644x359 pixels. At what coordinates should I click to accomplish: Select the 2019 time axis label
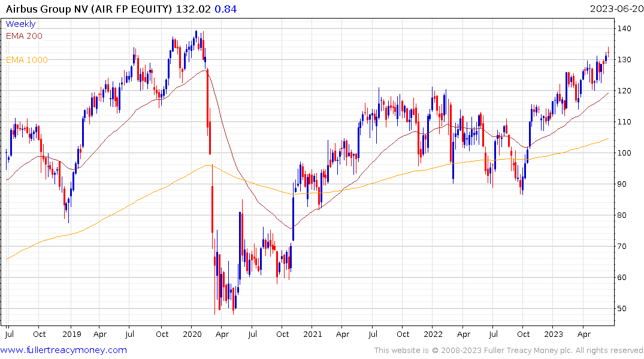click(x=72, y=334)
